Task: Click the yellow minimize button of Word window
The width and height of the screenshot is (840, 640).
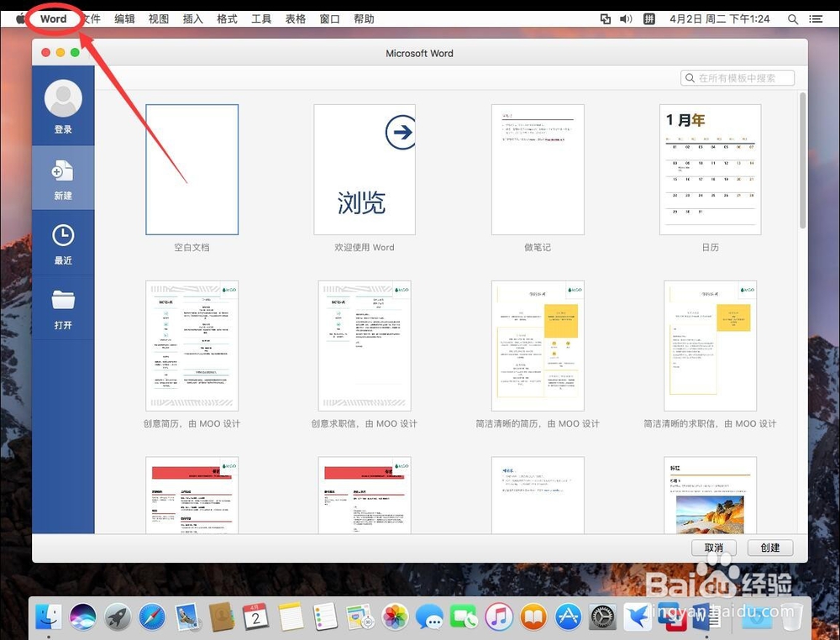Action: tap(60, 52)
